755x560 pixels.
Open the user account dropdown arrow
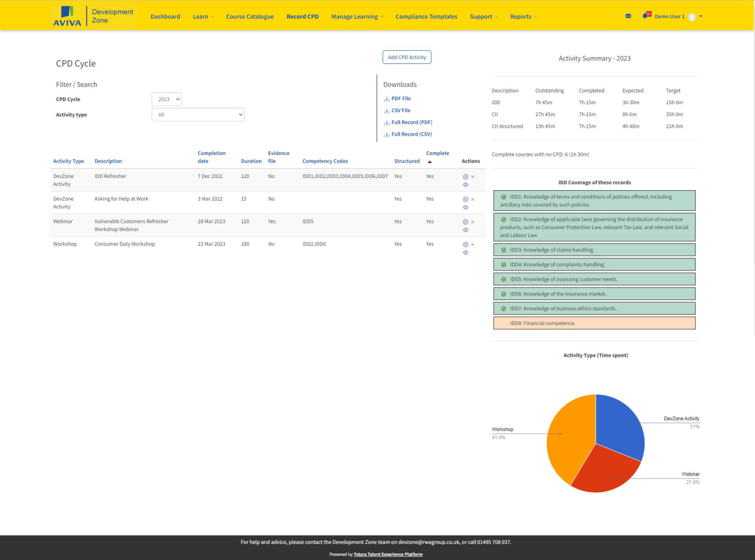coord(701,16)
